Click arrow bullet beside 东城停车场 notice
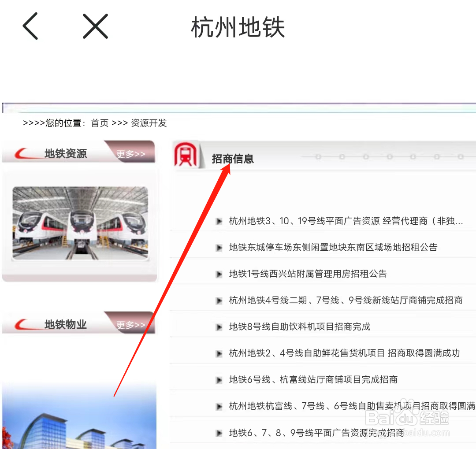The height and width of the screenshot is (449, 476). [x=219, y=248]
